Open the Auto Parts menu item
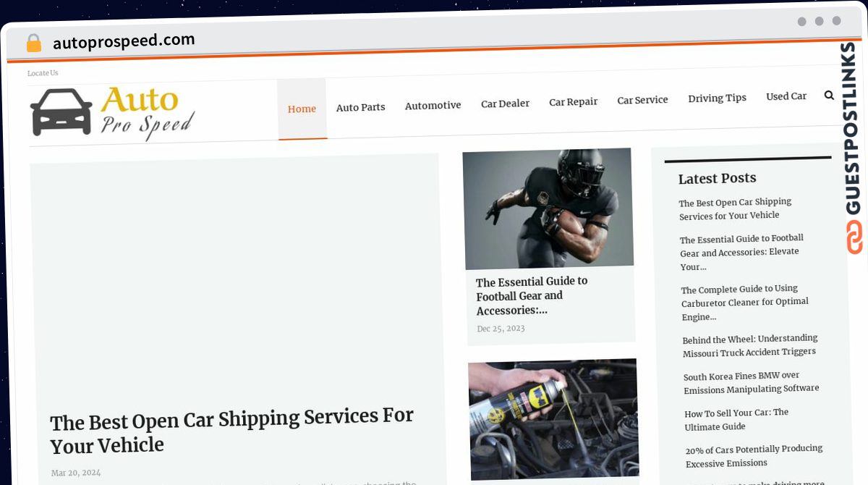The width and height of the screenshot is (868, 485). 360,107
